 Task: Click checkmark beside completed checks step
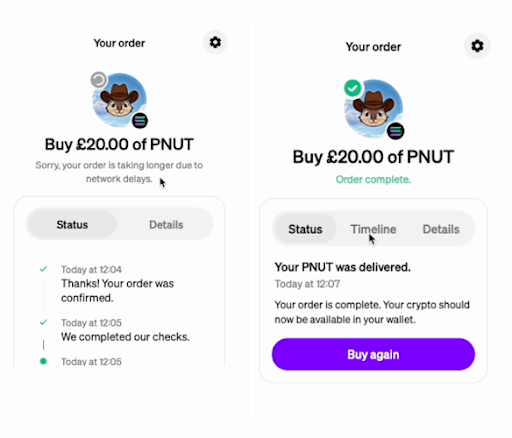point(43,322)
